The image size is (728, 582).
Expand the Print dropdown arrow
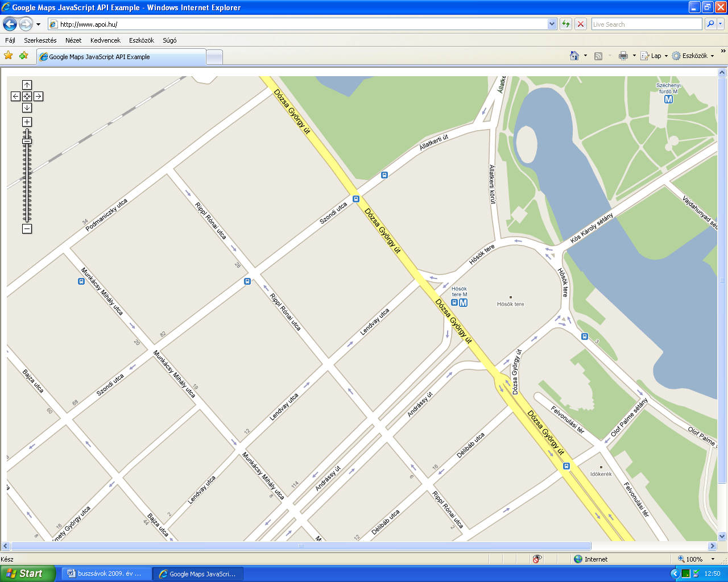point(634,56)
